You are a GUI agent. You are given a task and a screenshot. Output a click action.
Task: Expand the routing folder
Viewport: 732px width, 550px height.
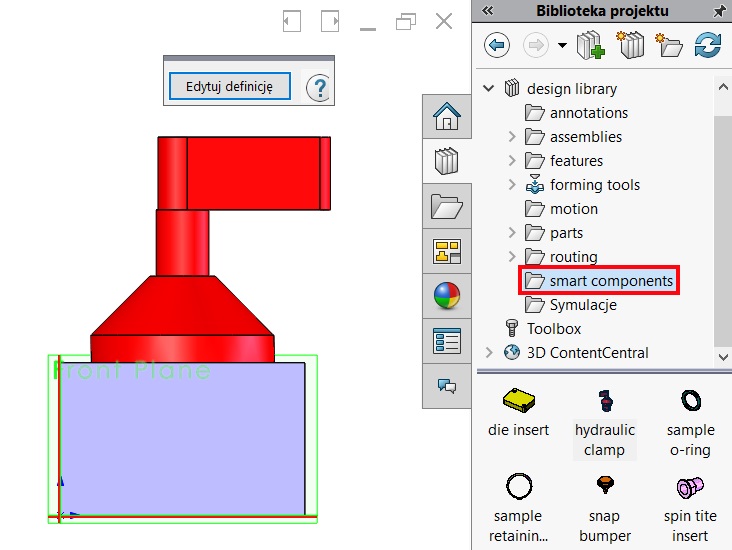(512, 256)
